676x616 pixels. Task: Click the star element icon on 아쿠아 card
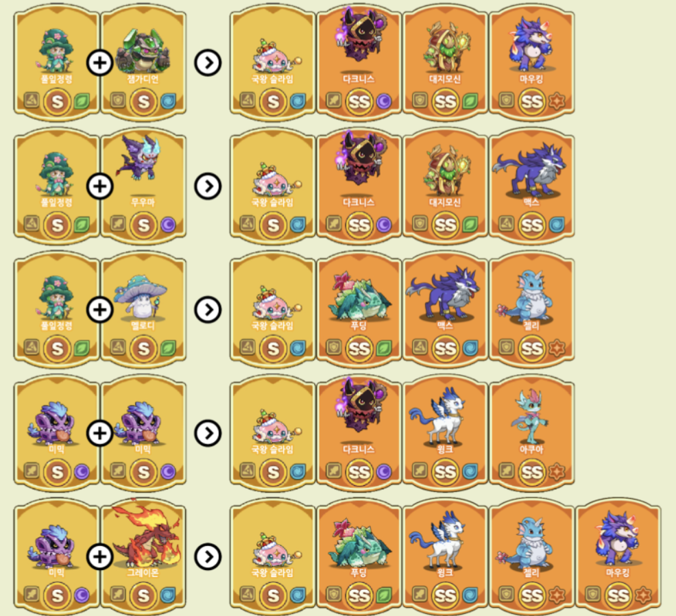coord(557,471)
